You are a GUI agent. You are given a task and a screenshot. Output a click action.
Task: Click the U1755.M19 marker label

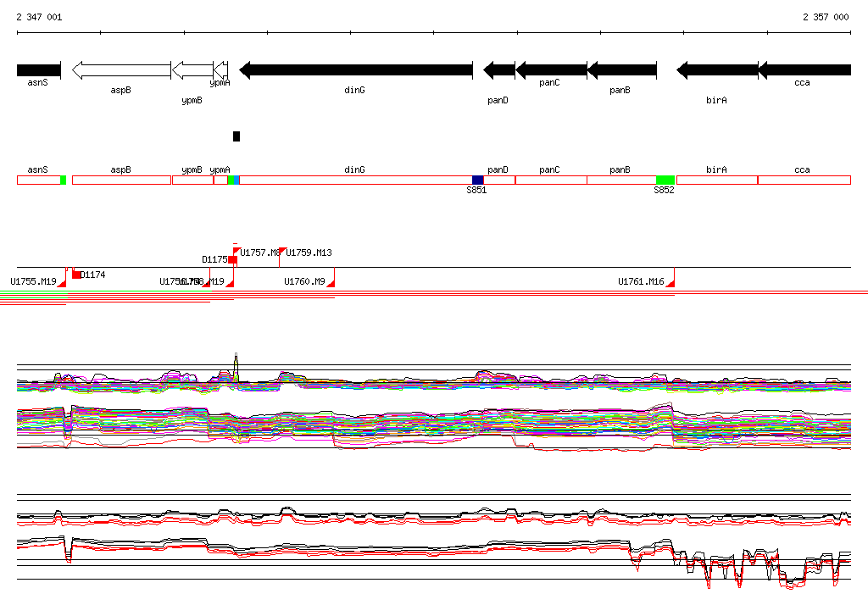[33, 281]
